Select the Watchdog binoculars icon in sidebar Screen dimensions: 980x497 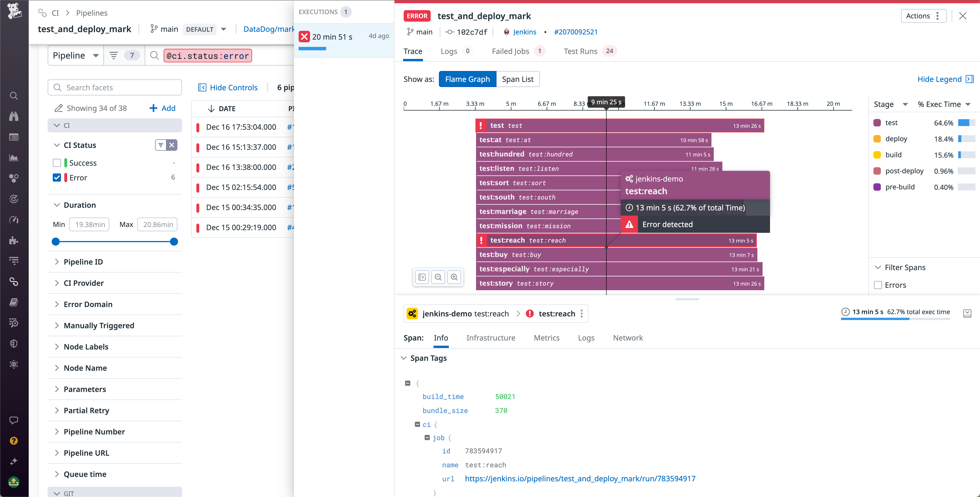coord(14,116)
